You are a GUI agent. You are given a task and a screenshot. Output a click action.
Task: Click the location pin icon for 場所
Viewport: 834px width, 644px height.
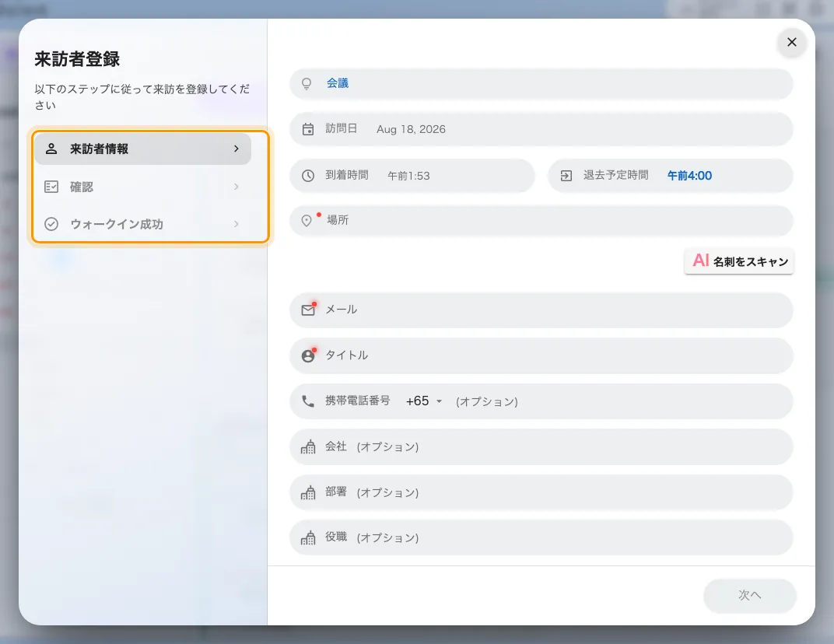[x=307, y=220]
